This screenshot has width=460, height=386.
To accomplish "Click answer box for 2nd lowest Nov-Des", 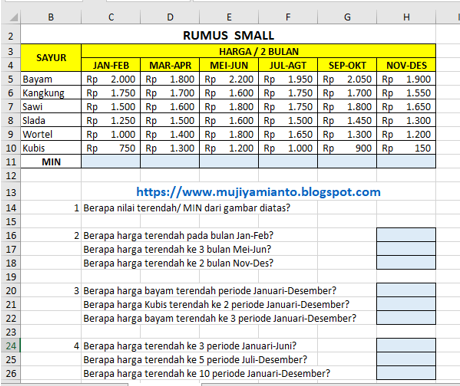I will [406, 263].
